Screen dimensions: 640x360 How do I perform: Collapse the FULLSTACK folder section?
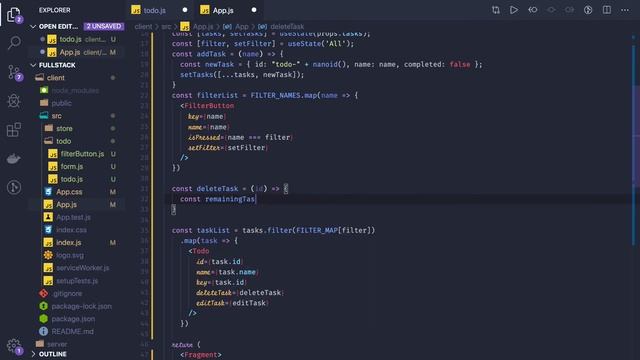coord(33,65)
